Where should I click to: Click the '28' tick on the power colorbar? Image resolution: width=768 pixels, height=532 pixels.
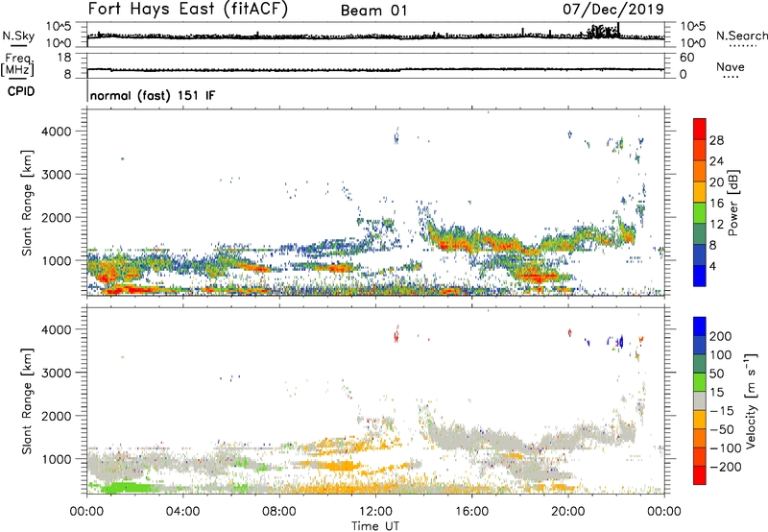[716, 140]
